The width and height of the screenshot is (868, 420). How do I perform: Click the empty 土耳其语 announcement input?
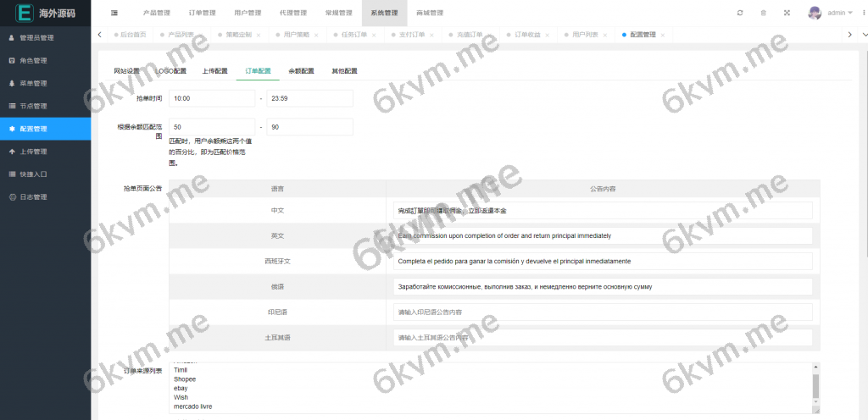(603, 338)
